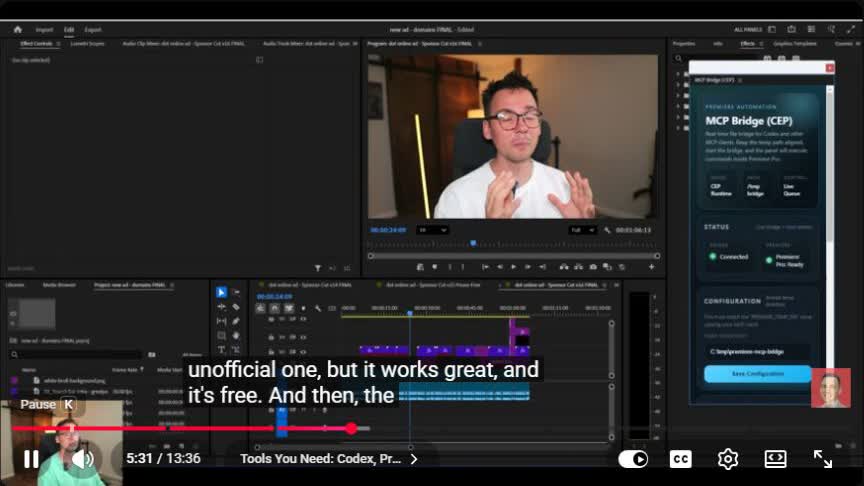Viewport: 864px width, 486px height.
Task: Open Effects panel tab
Action: point(747,44)
